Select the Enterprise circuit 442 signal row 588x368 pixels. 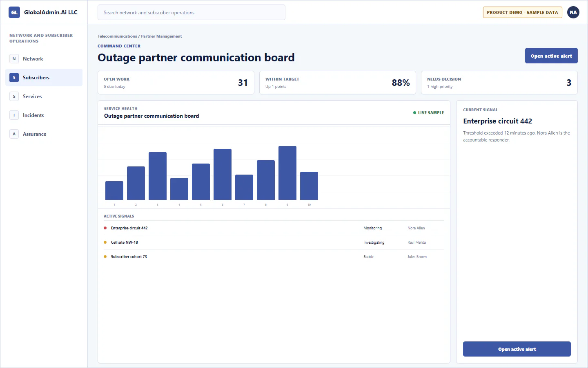pos(274,228)
